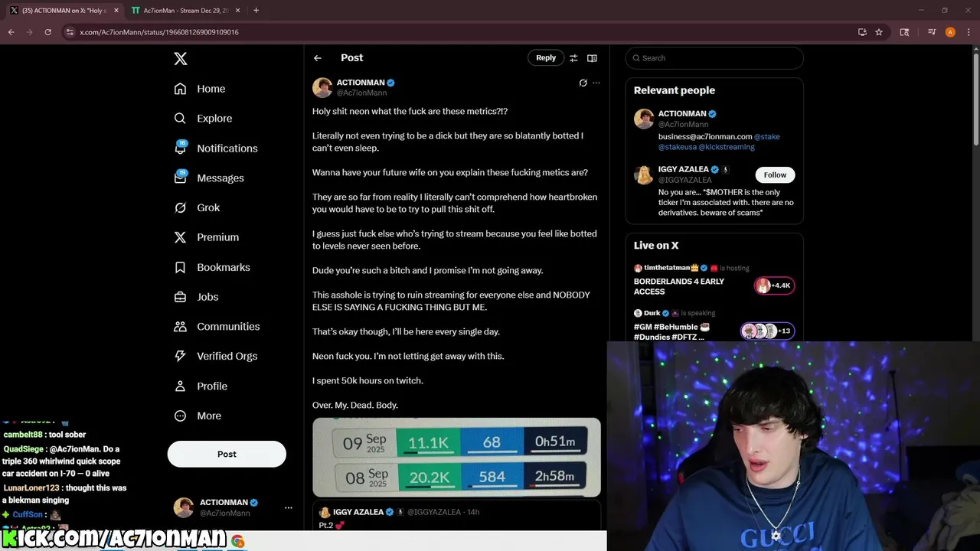Click the @Ac7ionMann handle on post
Image resolution: width=980 pixels, height=551 pixels.
pyautogui.click(x=361, y=93)
